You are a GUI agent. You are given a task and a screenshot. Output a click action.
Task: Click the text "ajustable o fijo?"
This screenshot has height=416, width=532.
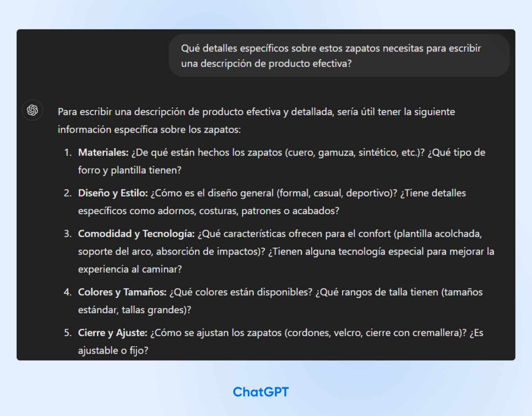tap(113, 350)
